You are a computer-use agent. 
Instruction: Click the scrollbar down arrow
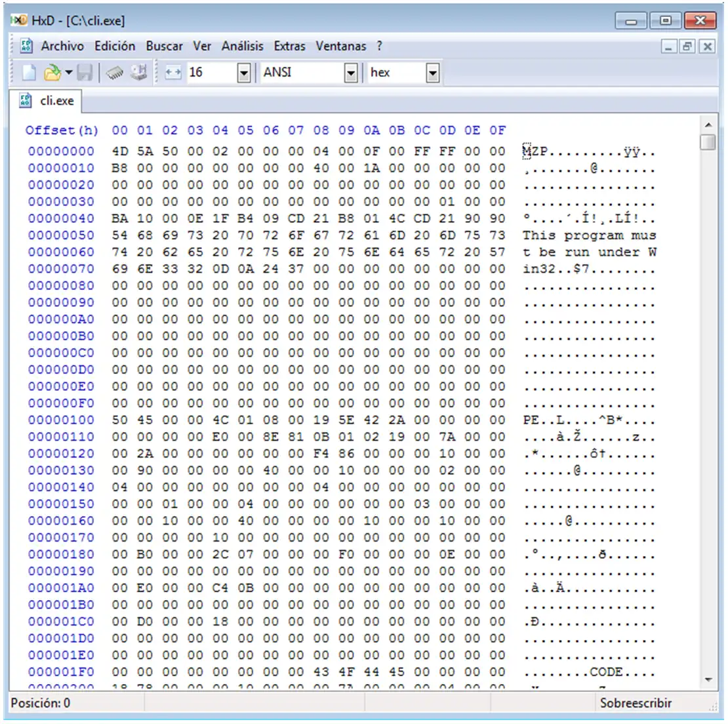pyautogui.click(x=708, y=680)
